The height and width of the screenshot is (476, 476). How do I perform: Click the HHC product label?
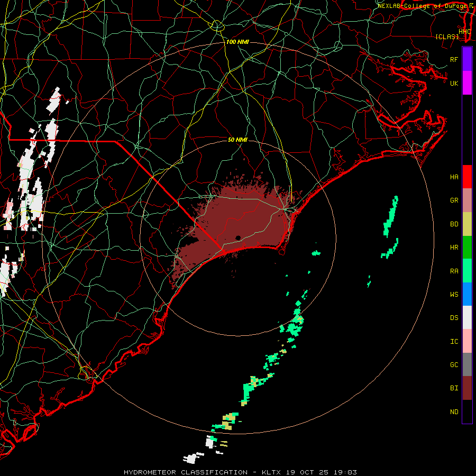point(464,32)
